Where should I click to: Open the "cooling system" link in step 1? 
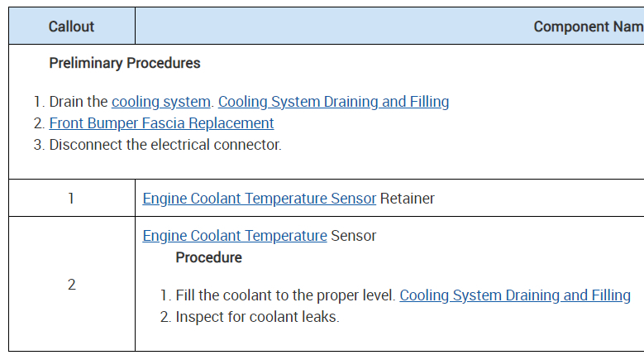pyautogui.click(x=161, y=102)
